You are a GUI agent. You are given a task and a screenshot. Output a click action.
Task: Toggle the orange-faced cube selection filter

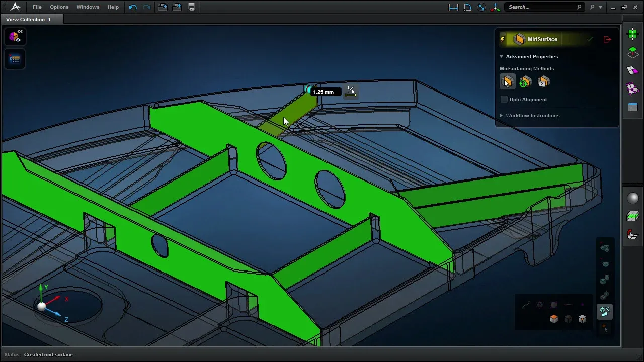click(554, 319)
